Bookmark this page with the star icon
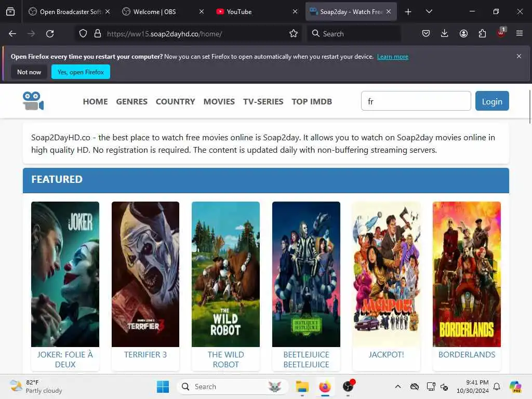 [x=294, y=34]
